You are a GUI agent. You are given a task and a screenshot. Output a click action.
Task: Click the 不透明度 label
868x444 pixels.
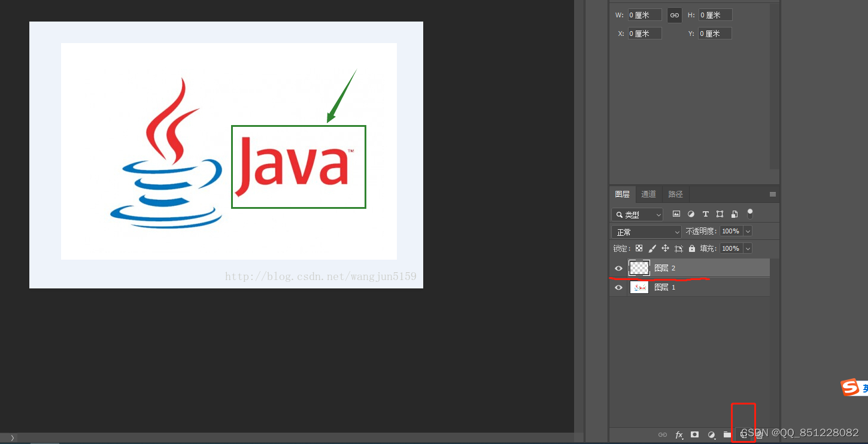pyautogui.click(x=701, y=231)
